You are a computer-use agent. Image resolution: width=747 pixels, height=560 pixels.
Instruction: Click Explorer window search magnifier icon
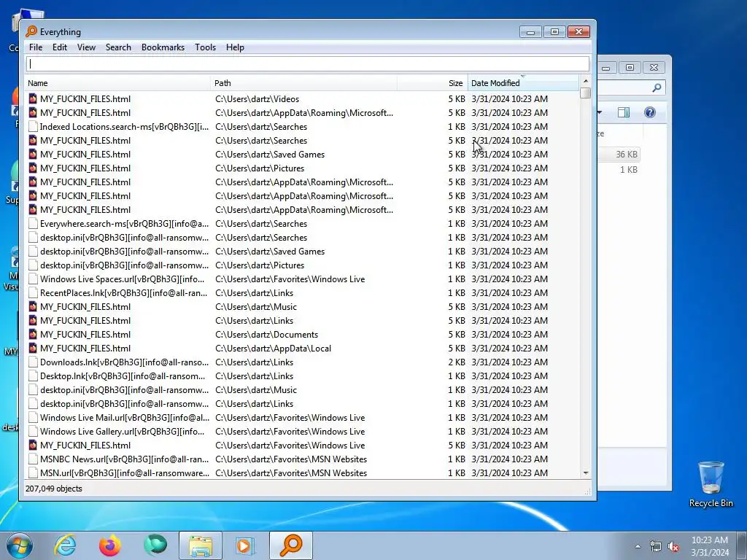[657, 87]
